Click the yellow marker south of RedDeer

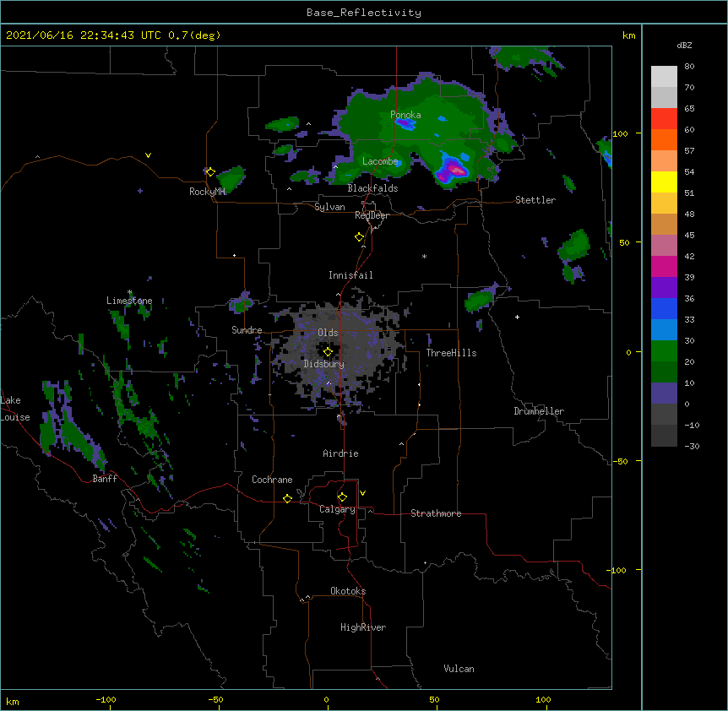point(360,237)
